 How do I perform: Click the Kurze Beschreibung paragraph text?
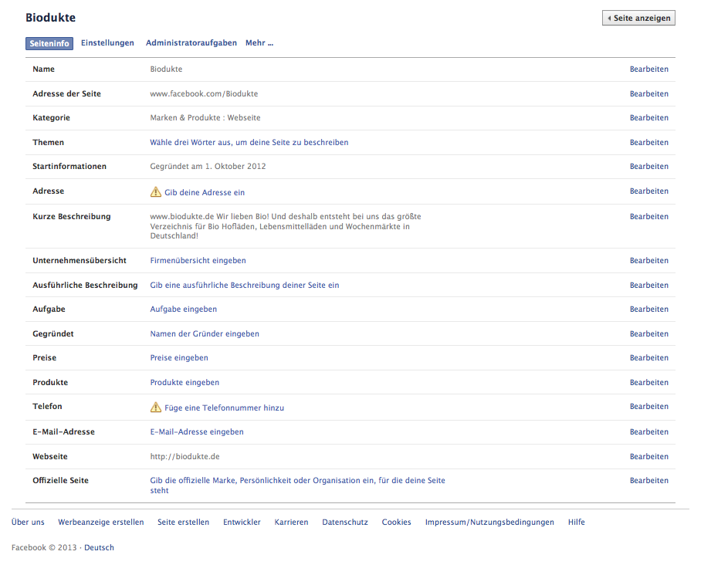pyautogui.click(x=286, y=226)
